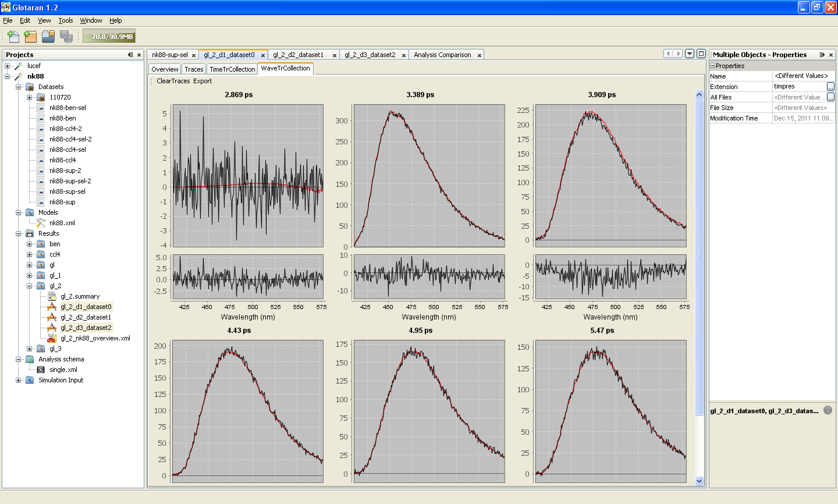Select the nk88.xml model file icon
Image resolution: width=838 pixels, height=504 pixels.
pos(41,223)
